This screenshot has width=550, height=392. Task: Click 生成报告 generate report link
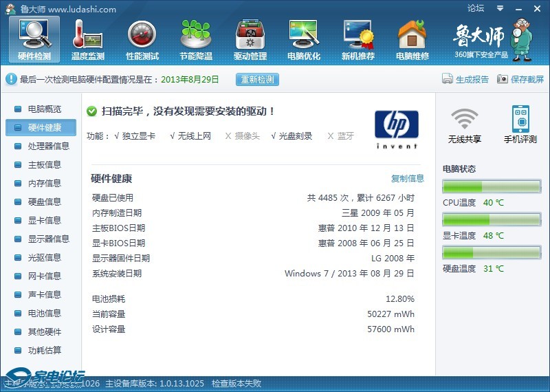[466, 79]
